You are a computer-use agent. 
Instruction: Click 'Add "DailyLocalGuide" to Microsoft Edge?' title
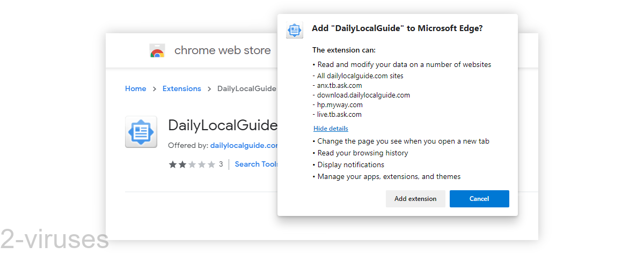coord(397,29)
